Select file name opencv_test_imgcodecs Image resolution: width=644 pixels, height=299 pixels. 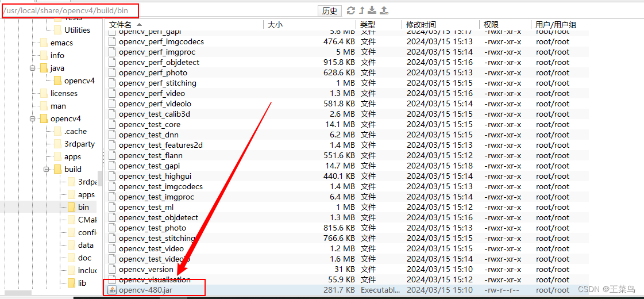(161, 186)
